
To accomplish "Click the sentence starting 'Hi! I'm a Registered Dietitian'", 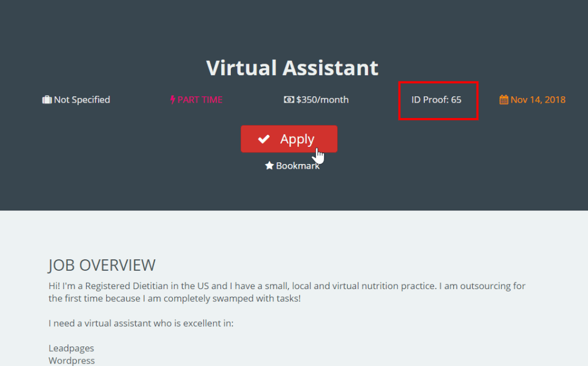I will coord(287,292).
